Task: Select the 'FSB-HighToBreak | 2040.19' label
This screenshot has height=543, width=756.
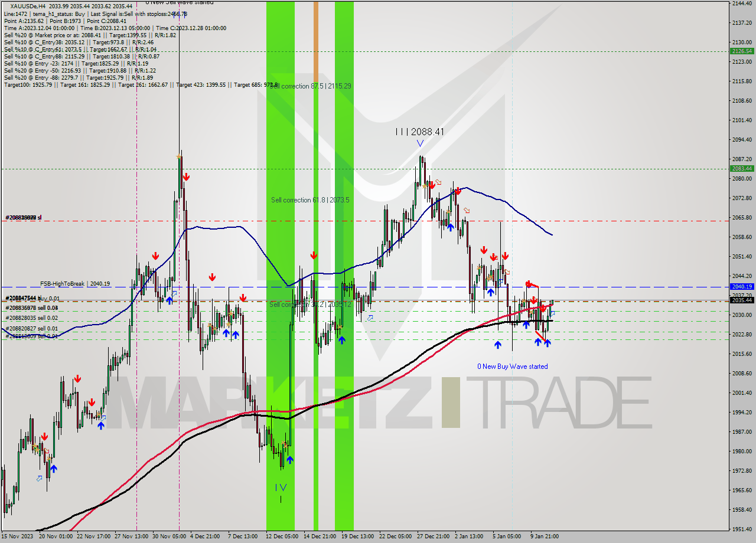Action: (75, 284)
